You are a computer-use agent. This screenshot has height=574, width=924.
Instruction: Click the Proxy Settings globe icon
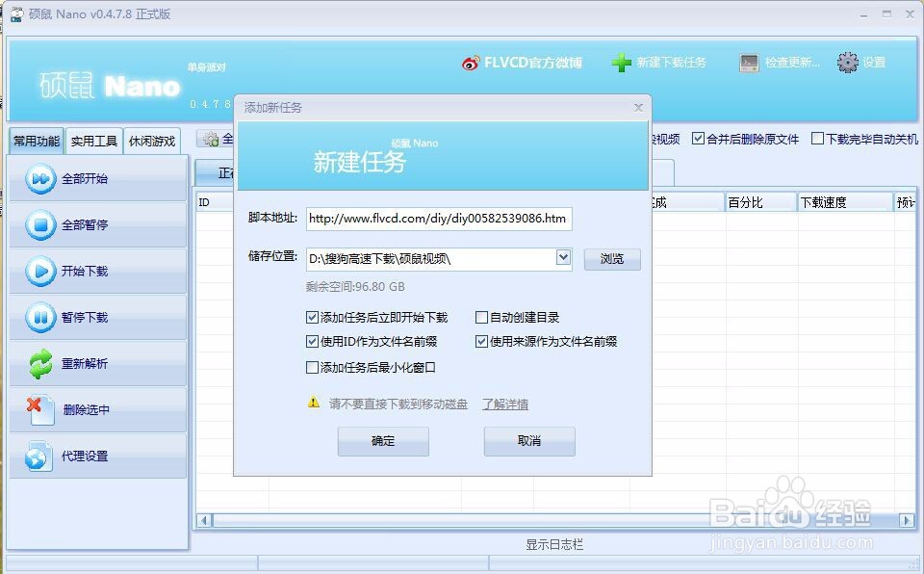coord(38,456)
